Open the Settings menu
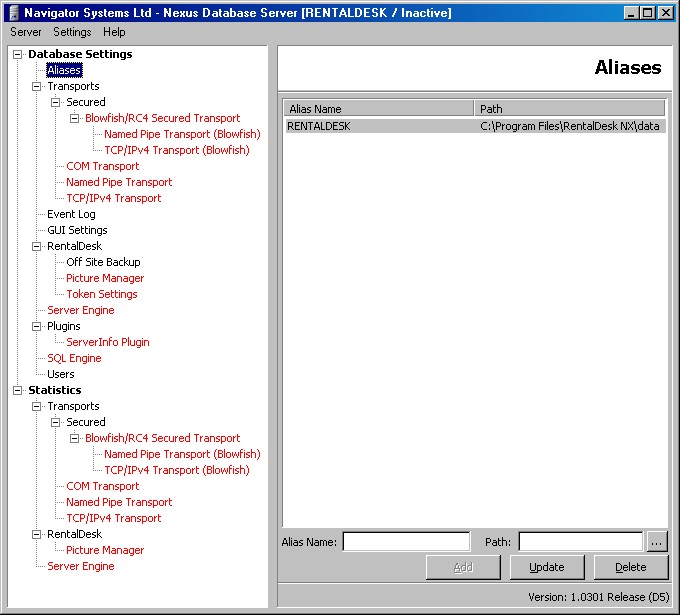 click(72, 32)
